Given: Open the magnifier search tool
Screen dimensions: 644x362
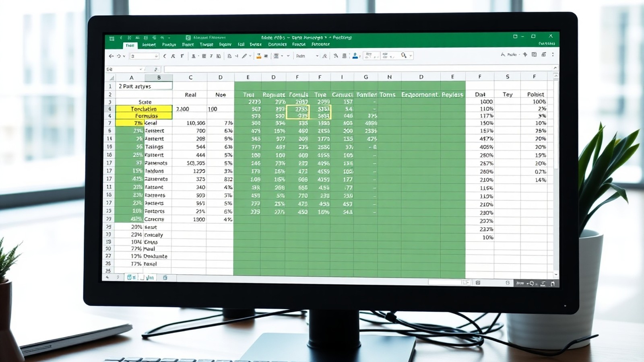Looking at the screenshot, I should point(404,56).
